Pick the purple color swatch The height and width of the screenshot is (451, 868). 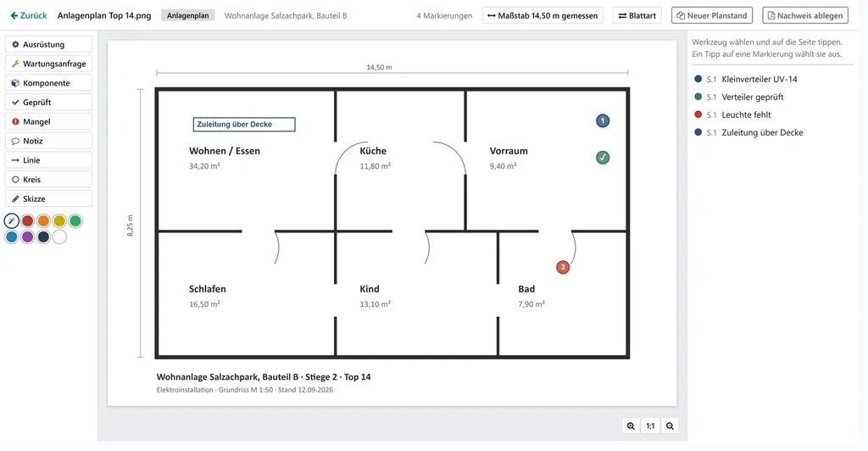(27, 237)
